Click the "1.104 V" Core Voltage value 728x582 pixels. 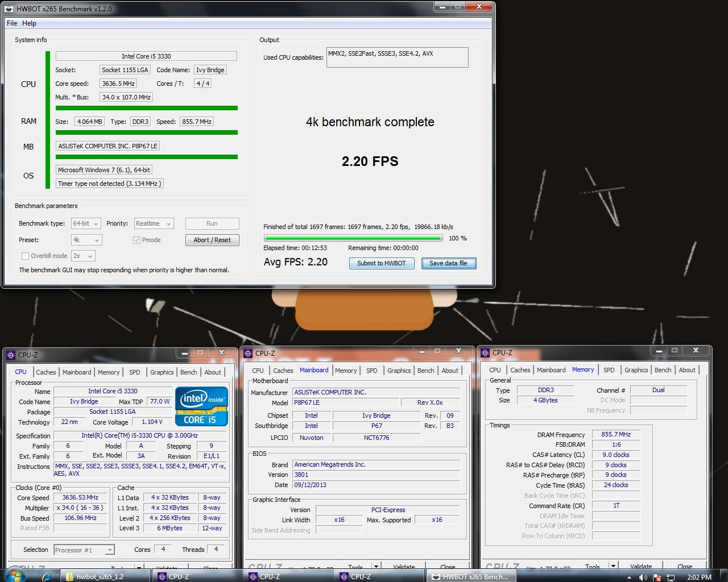pos(152,422)
